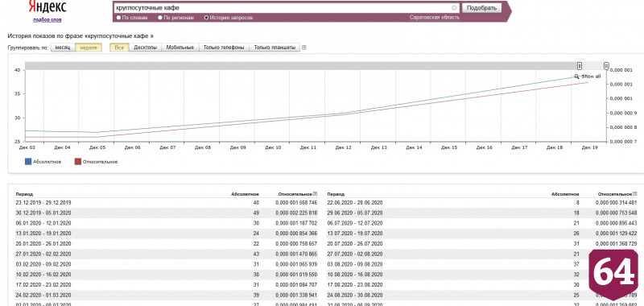Toggle the blue Абсолютное legend swatch

(28, 162)
